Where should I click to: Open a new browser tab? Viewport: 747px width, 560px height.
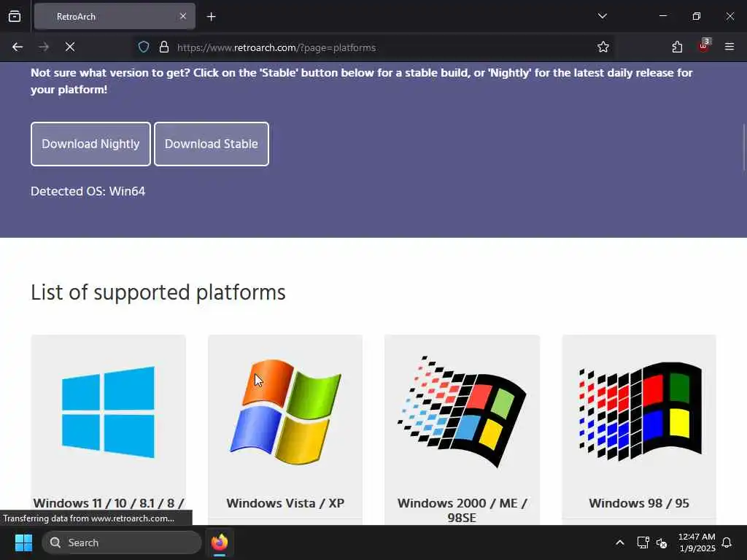211,17
